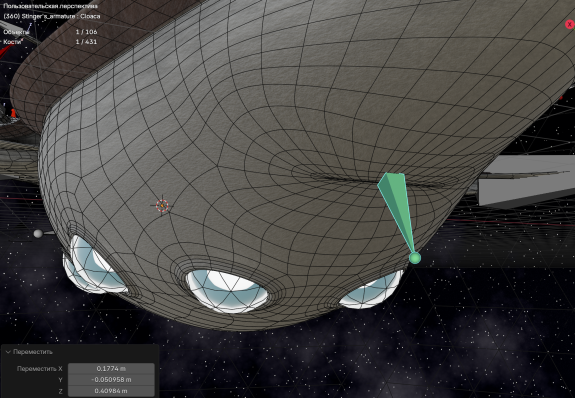Collapse the Переместить operator panel chevron

(x=8, y=352)
